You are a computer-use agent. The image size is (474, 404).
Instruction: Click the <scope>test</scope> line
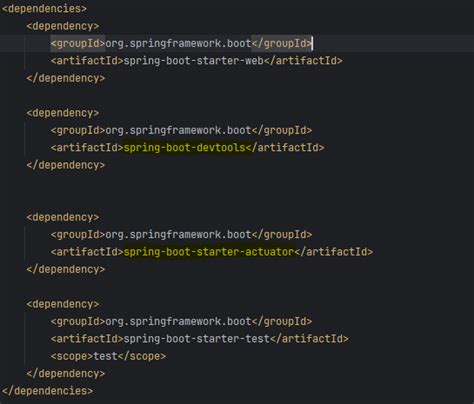108,356
